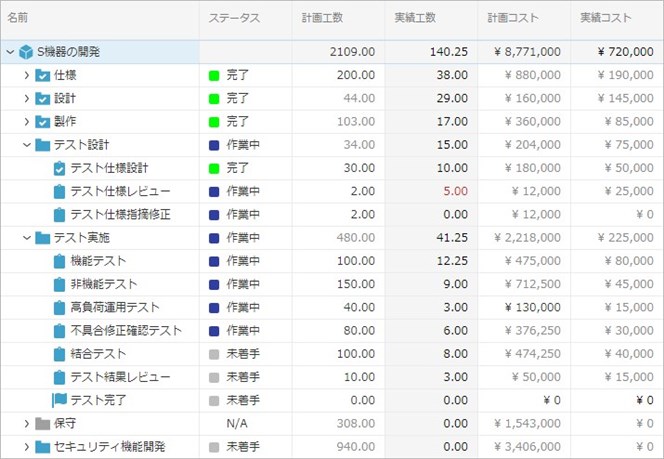Click the gray folder icon beside 保守
This screenshot has width=664, height=459.
[43, 424]
